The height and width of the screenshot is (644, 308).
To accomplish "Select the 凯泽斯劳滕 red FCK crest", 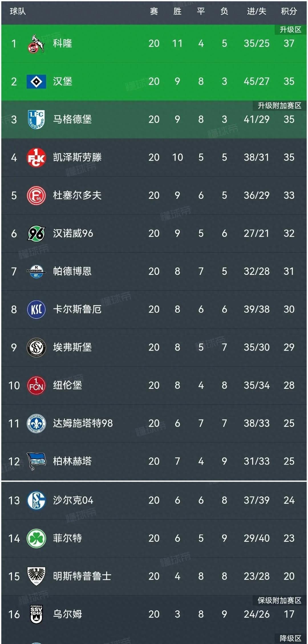I will pyautogui.click(x=36, y=158).
